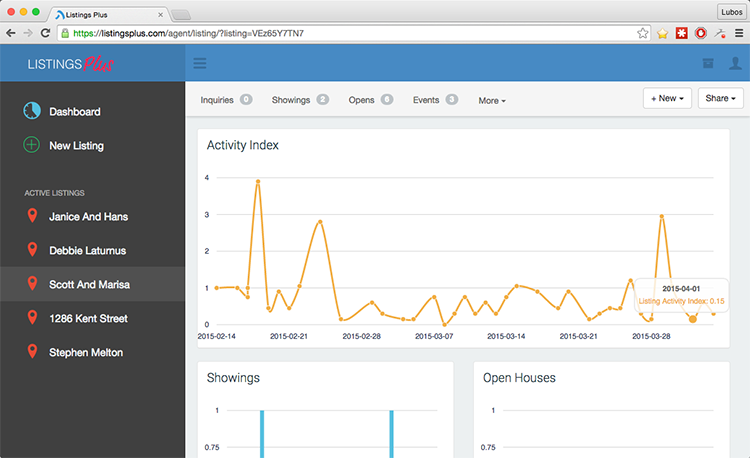Viewport: 750px width, 458px height.
Task: Reload the page with the refresh icon
Action: coord(45,33)
